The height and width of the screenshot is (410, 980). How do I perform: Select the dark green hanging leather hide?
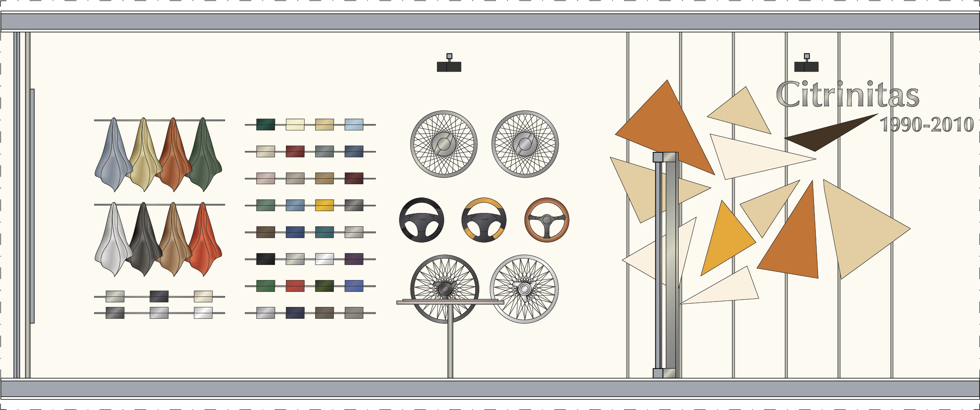[x=204, y=155]
